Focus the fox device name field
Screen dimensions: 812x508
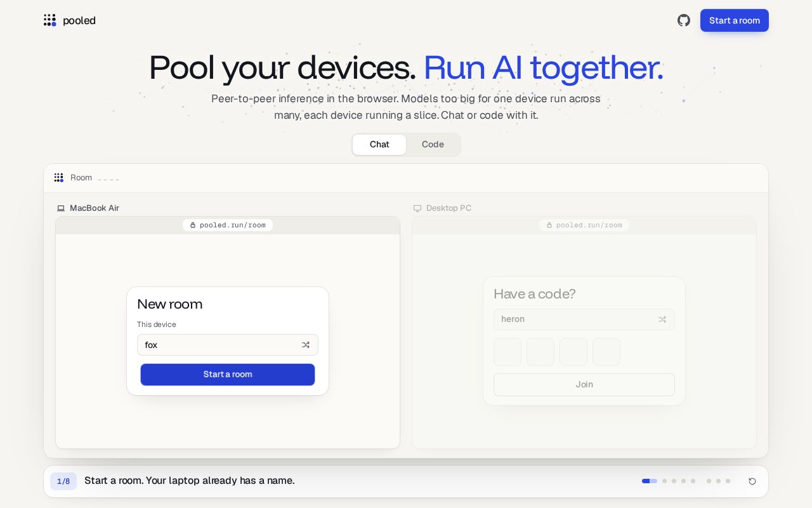[x=228, y=345]
